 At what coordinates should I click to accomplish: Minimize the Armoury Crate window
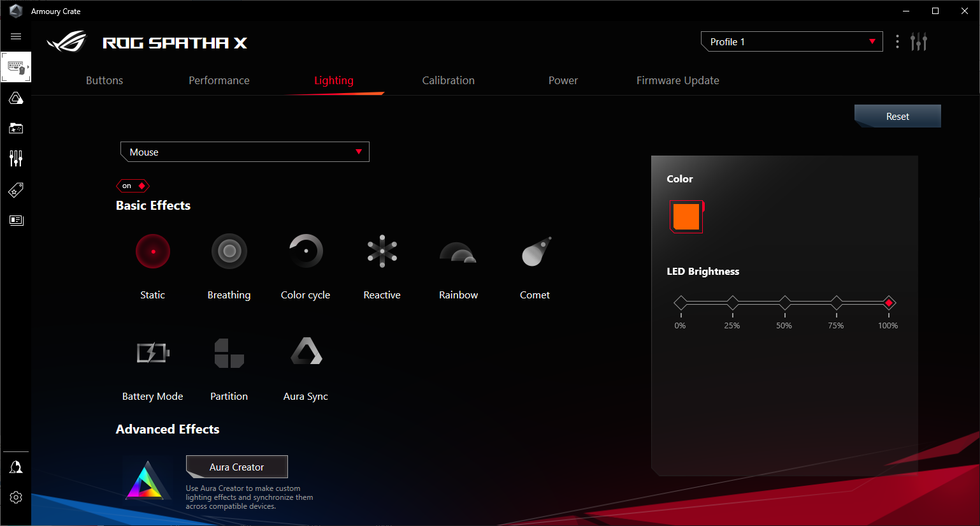pos(906,11)
